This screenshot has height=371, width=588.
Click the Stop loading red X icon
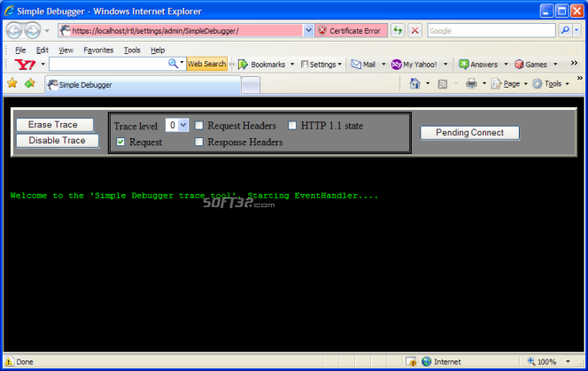point(414,30)
